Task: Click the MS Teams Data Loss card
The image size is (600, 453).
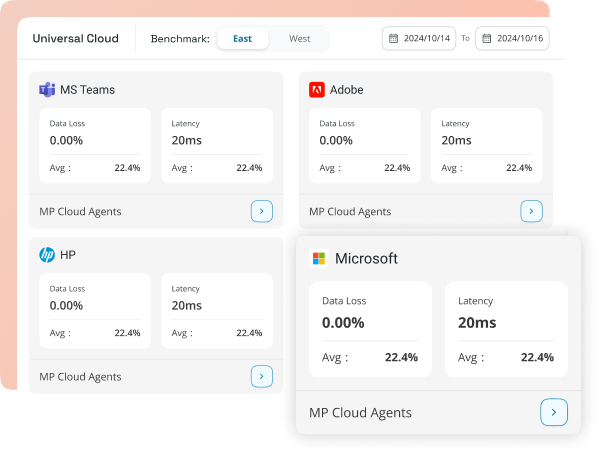Action: [94, 145]
